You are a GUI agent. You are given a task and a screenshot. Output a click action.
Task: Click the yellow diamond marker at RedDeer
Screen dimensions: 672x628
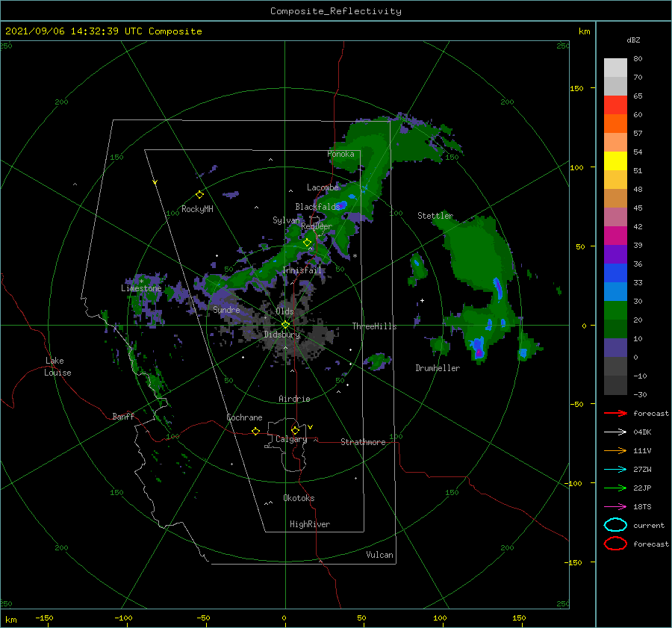tap(307, 243)
